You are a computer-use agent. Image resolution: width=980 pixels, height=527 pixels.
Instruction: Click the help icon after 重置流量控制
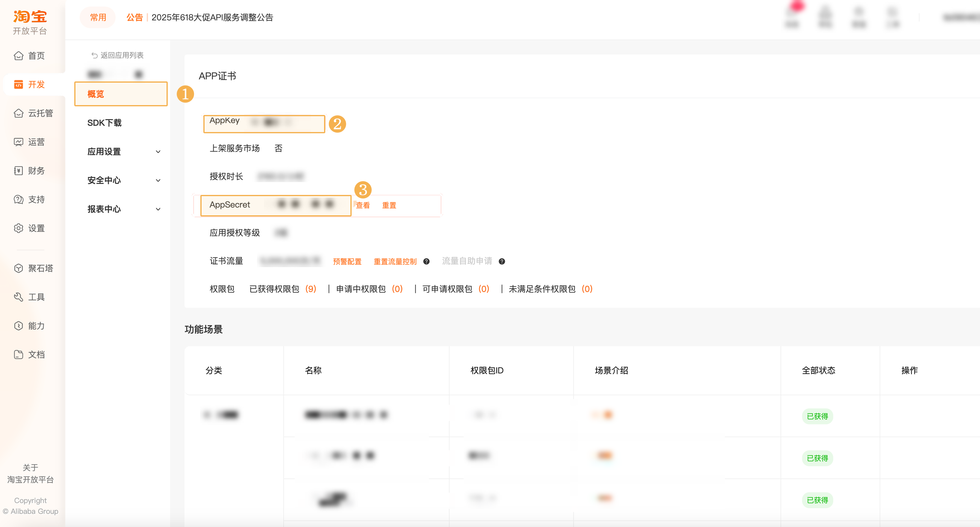pos(427,261)
